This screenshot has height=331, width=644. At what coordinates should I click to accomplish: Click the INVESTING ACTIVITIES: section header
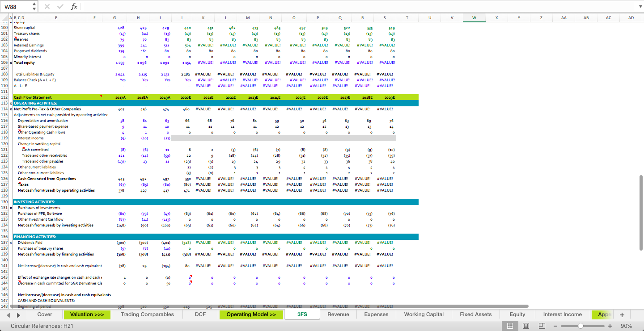(x=34, y=202)
